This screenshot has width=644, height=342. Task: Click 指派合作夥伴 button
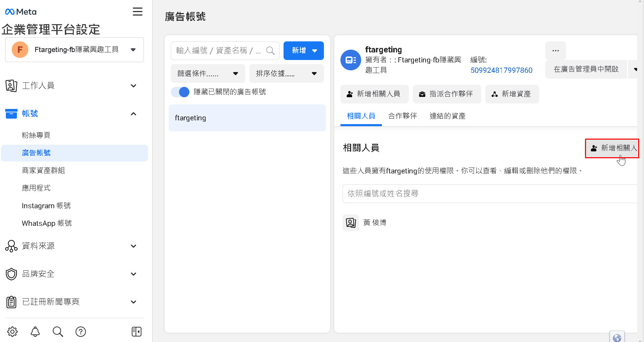tap(447, 94)
